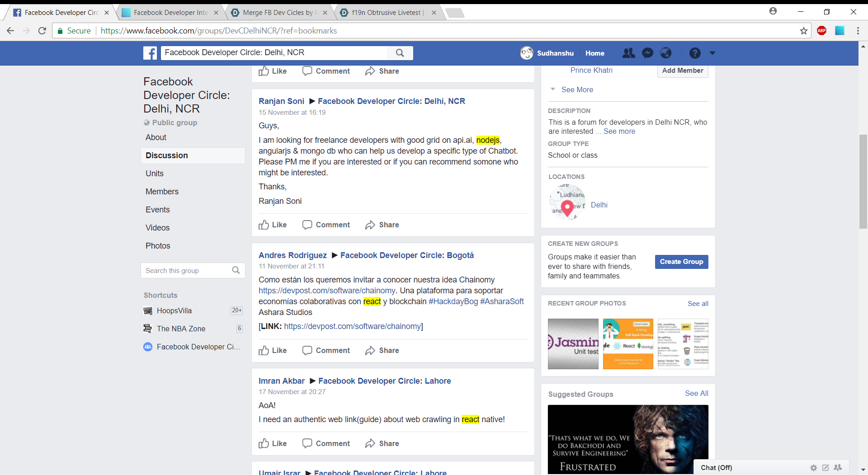Click the browser address bar URL
This screenshot has width=868, height=475.
point(219,31)
